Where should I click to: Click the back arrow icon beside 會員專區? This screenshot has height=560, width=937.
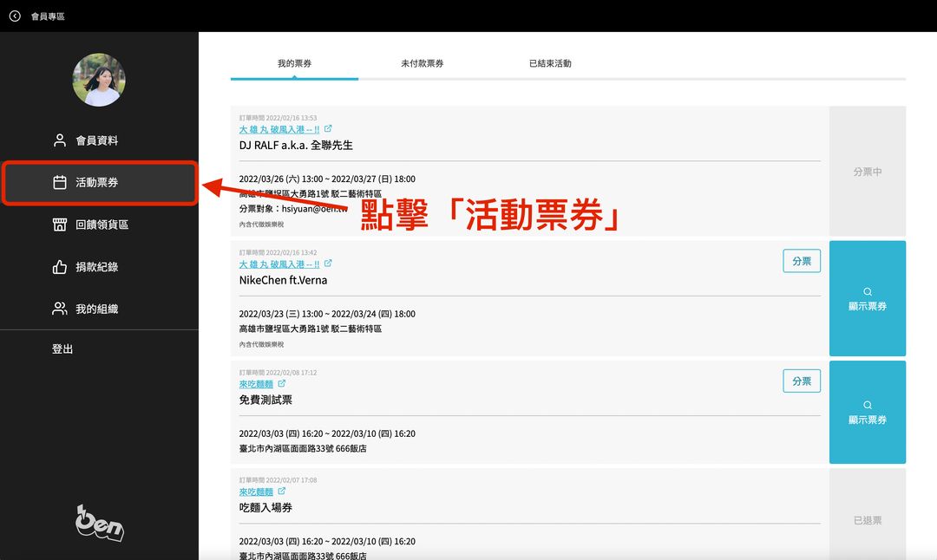pyautogui.click(x=15, y=16)
